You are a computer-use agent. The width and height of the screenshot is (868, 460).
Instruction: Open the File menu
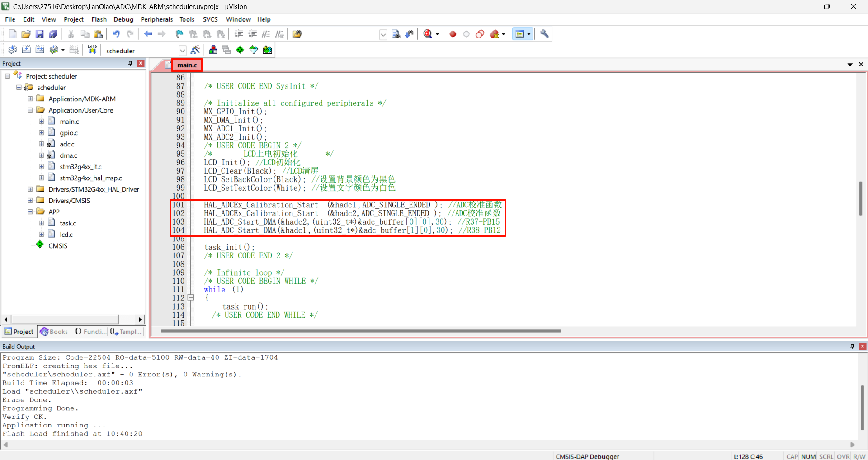10,19
